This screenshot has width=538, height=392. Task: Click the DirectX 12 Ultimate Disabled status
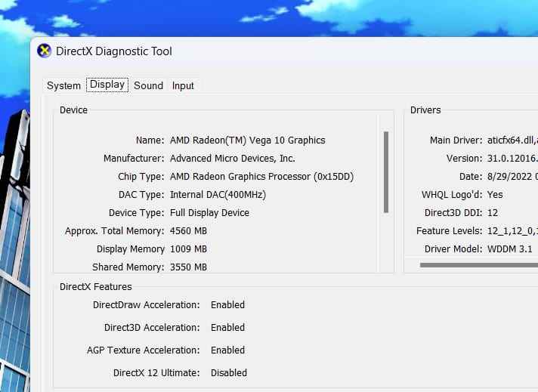click(x=229, y=373)
